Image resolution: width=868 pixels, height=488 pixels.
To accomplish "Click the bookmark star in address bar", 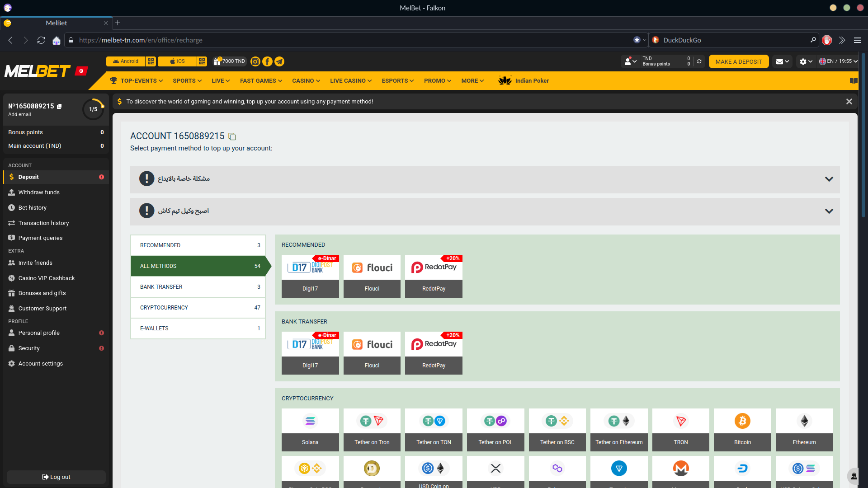I will tap(637, 40).
